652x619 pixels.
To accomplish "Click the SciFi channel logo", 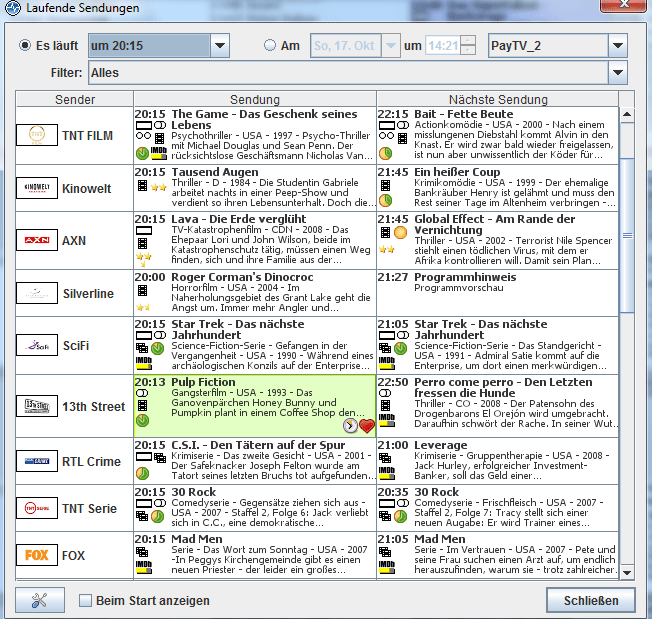I will (37, 346).
